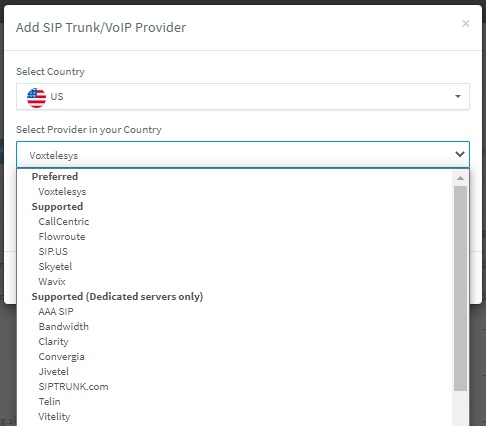Select Clarity provider

[53, 342]
